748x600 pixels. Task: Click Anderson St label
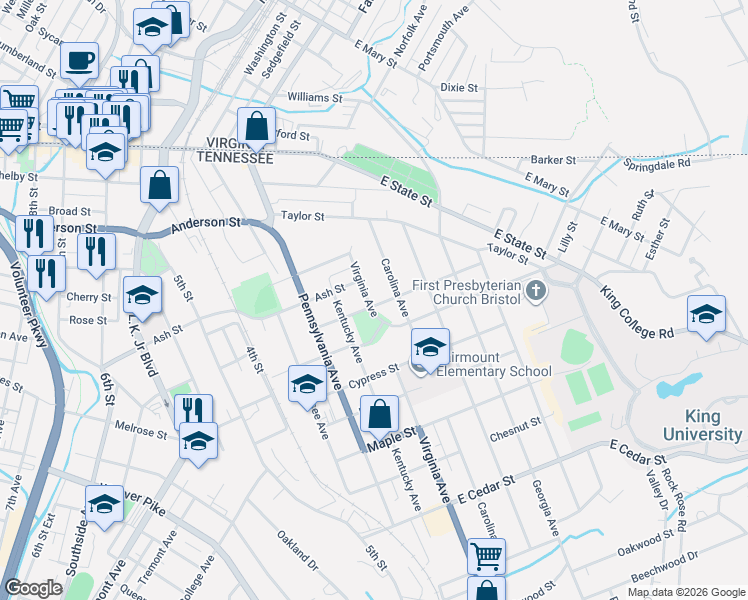tap(206, 224)
